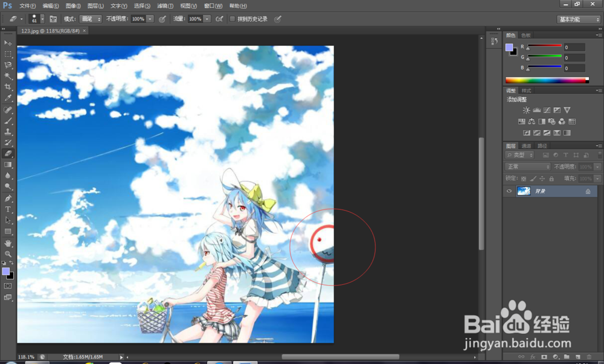Toggle Quick Mask mode

click(x=8, y=286)
